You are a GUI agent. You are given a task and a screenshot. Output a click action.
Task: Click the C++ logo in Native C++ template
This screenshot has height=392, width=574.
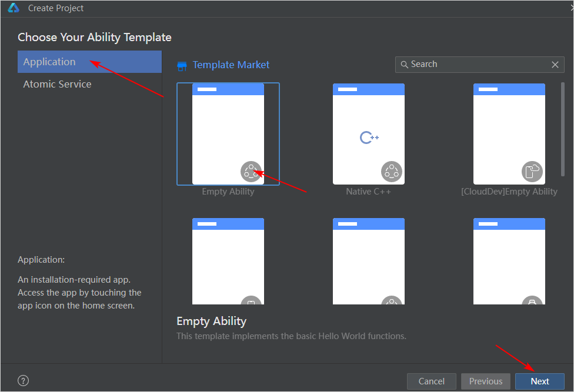pyautogui.click(x=369, y=138)
